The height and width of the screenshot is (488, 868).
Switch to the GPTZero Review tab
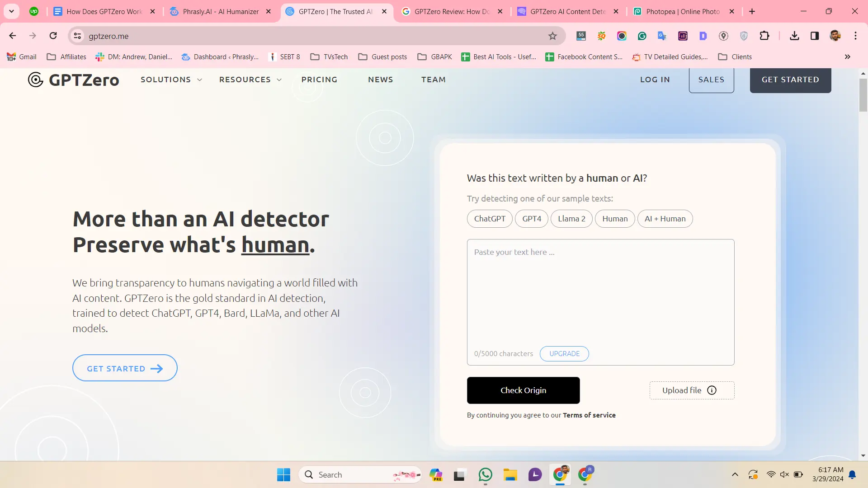[453, 12]
